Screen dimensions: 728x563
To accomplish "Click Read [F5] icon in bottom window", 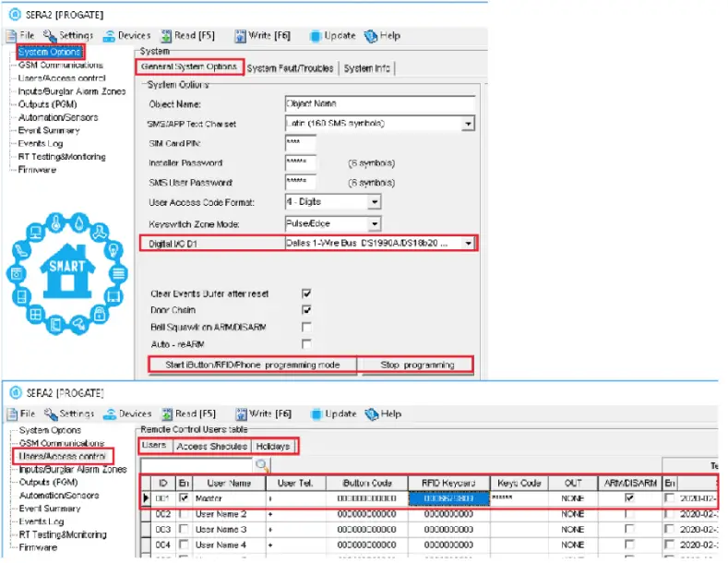I will [x=167, y=413].
